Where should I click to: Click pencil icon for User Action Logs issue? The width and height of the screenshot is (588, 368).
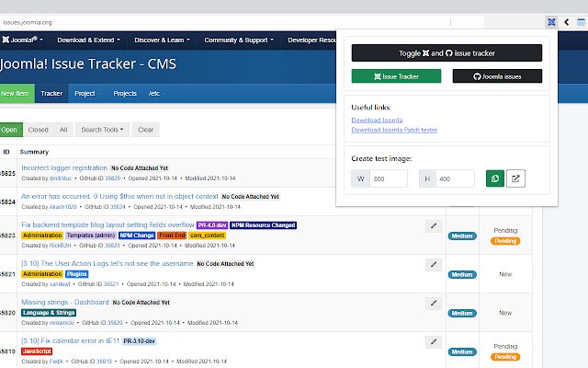point(434,264)
